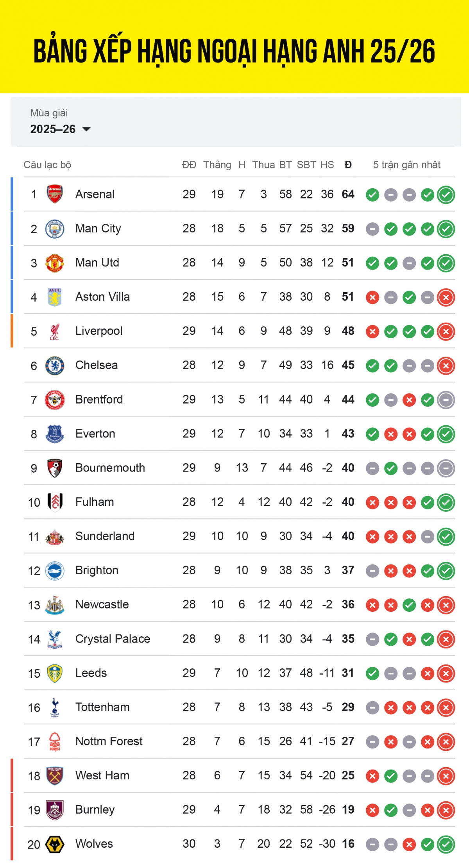
Task: Click Newcastle's latest match loss indicator
Action: click(446, 605)
